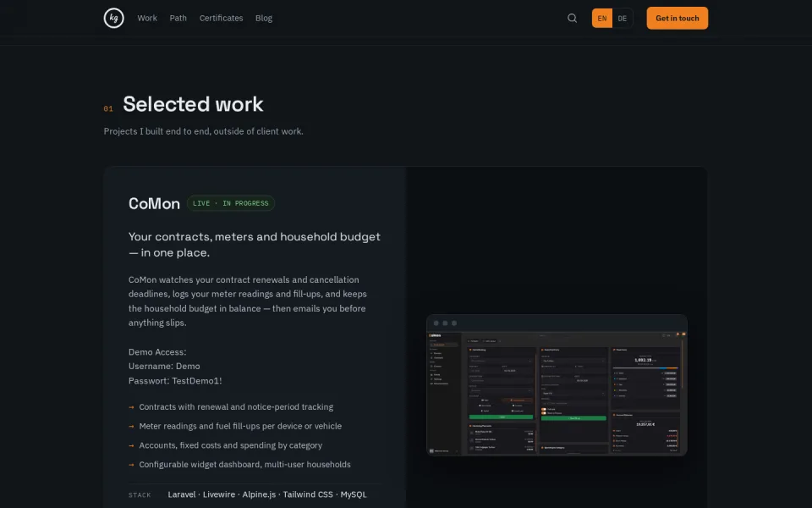Click the 'Your contracts, meters and household budget' tagline

click(255, 245)
